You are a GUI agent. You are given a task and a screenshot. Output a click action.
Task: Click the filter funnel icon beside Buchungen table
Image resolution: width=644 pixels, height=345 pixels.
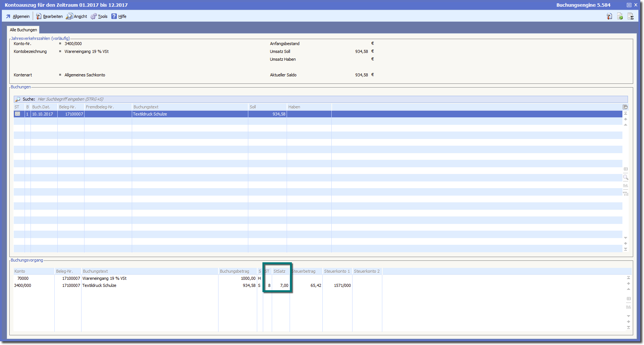[x=625, y=193]
